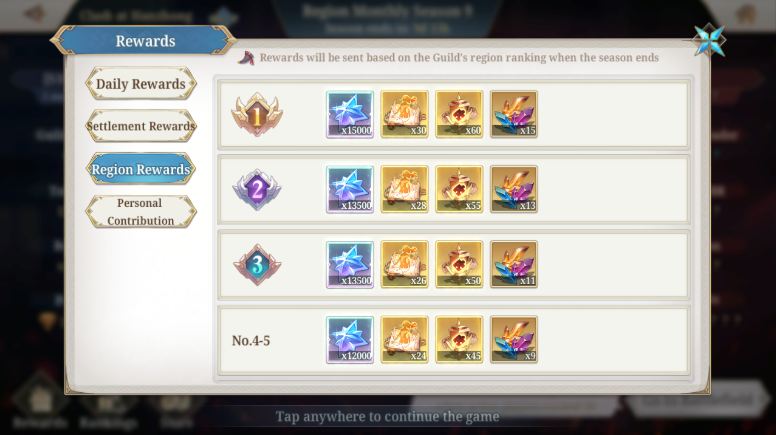View the x9 colored crystals reward

(x=514, y=340)
